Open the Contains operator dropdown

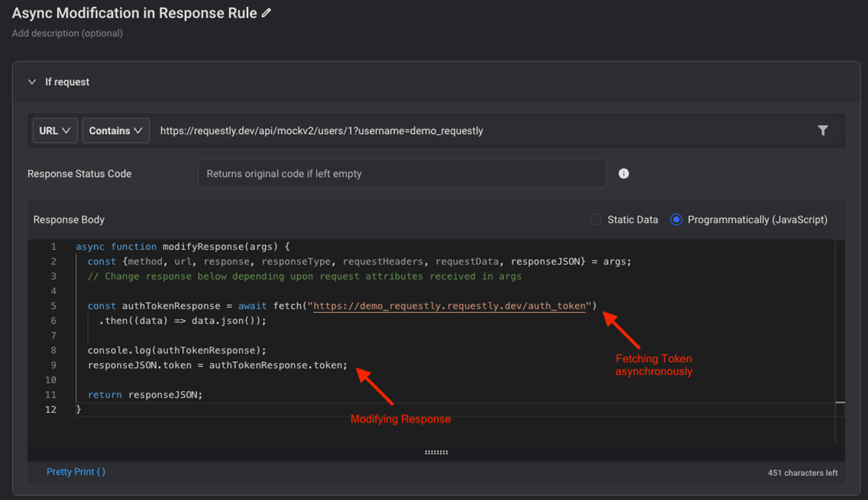[x=116, y=130]
